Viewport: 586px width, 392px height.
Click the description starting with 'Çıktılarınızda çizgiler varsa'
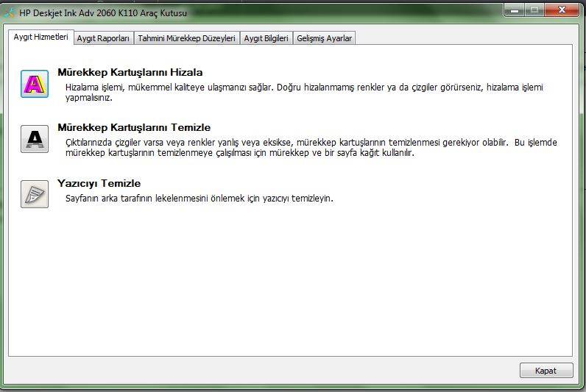(311, 148)
